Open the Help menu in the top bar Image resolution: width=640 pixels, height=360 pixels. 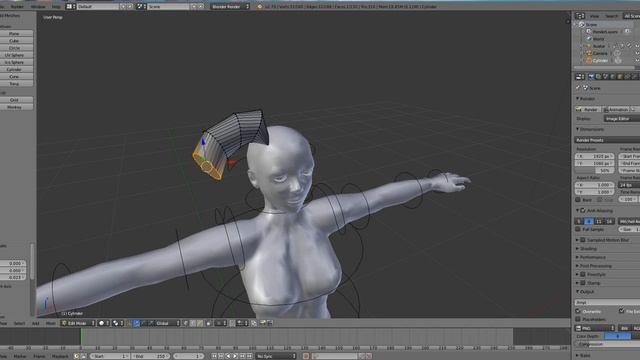click(x=56, y=7)
